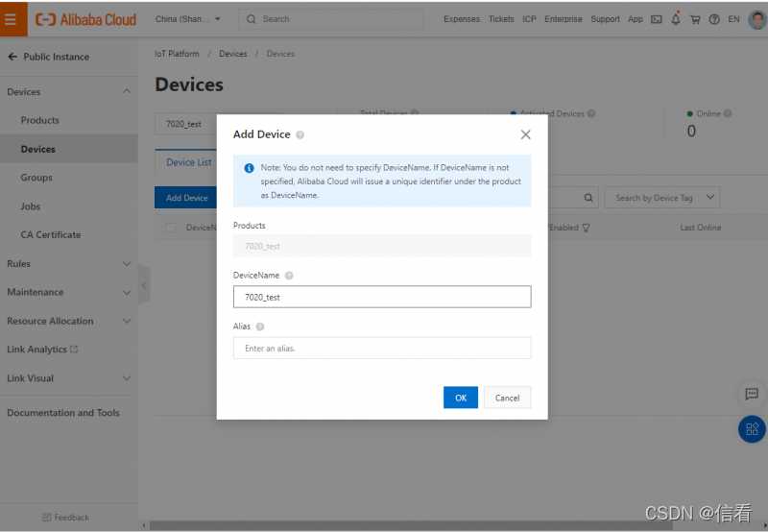Open the notifications bell

[676, 18]
